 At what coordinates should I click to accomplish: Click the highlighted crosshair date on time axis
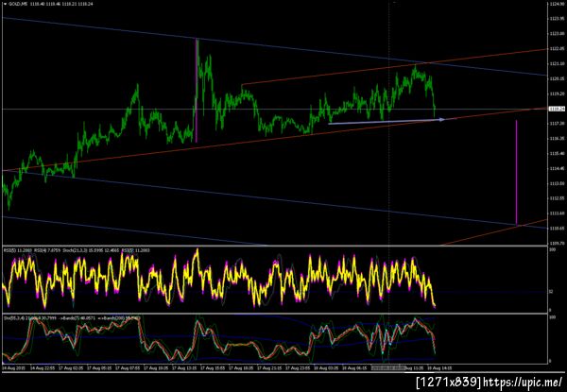[388, 367]
